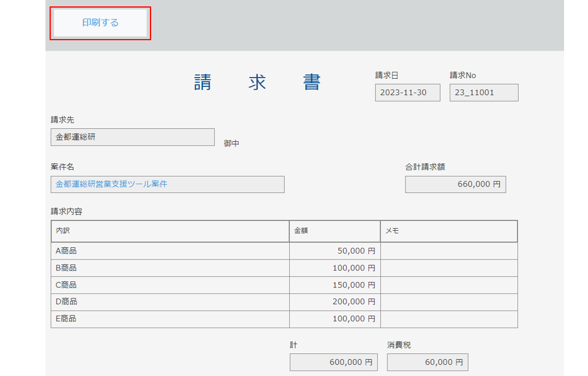Select the 請求日 date field
The image size is (588, 376).
[x=407, y=93]
